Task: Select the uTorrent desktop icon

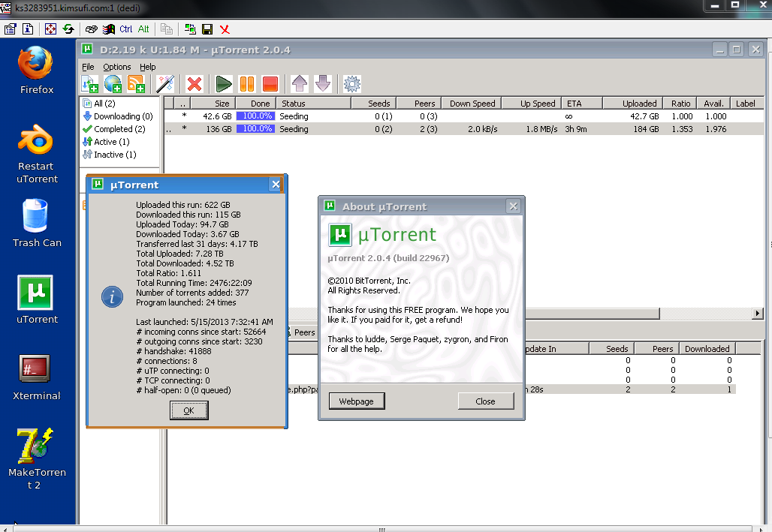Action: click(37, 299)
